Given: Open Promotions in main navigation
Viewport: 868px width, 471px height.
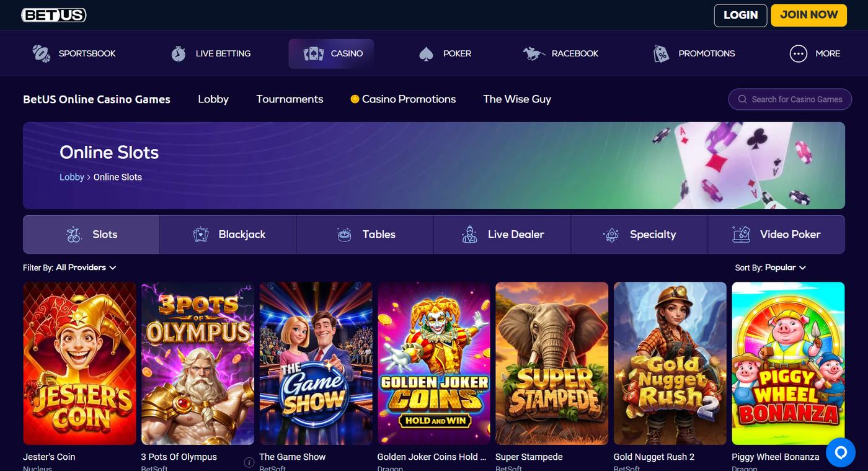Looking at the screenshot, I should (x=694, y=53).
